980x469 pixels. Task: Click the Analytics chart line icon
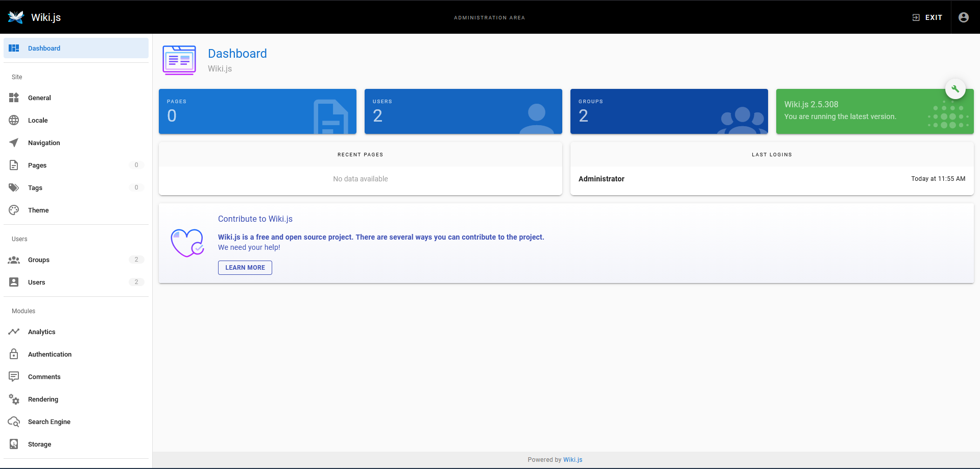14,332
